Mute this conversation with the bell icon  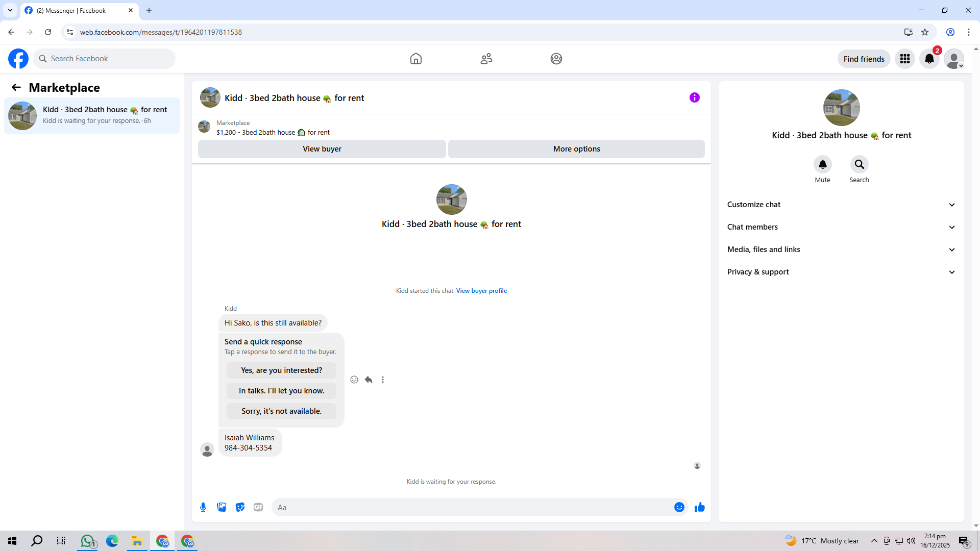[x=823, y=164]
